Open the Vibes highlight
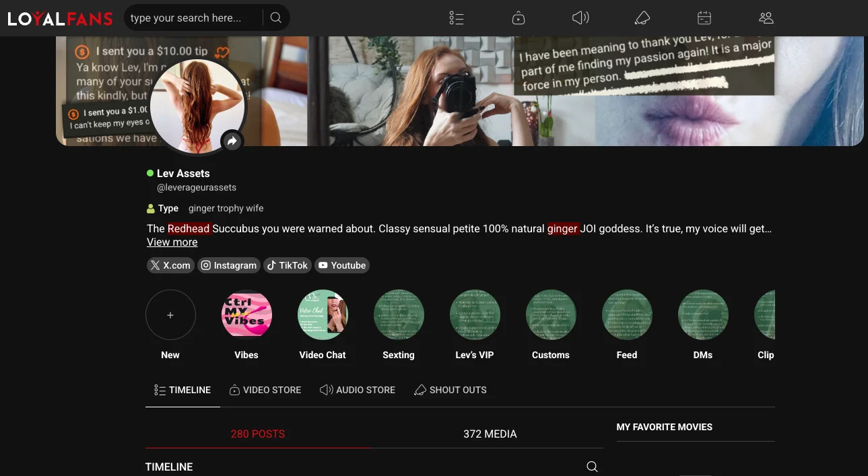Viewport: 868px width, 476px height. pyautogui.click(x=246, y=315)
